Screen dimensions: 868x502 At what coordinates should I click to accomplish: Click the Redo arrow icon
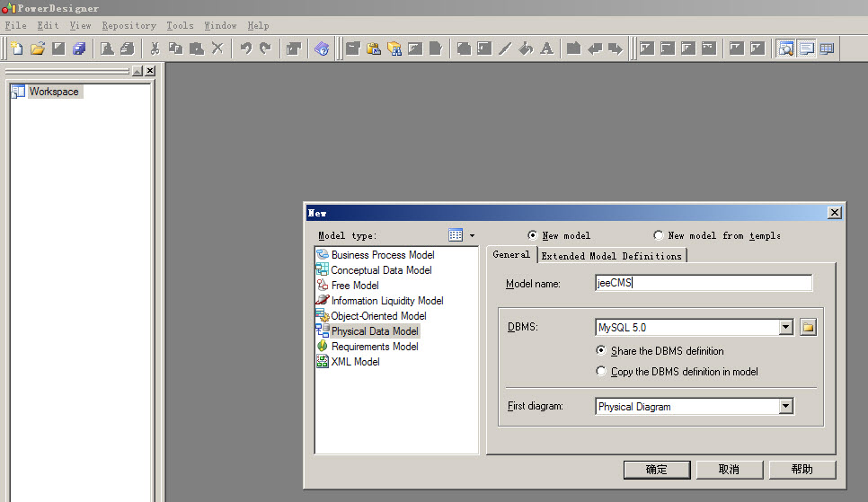[266, 48]
